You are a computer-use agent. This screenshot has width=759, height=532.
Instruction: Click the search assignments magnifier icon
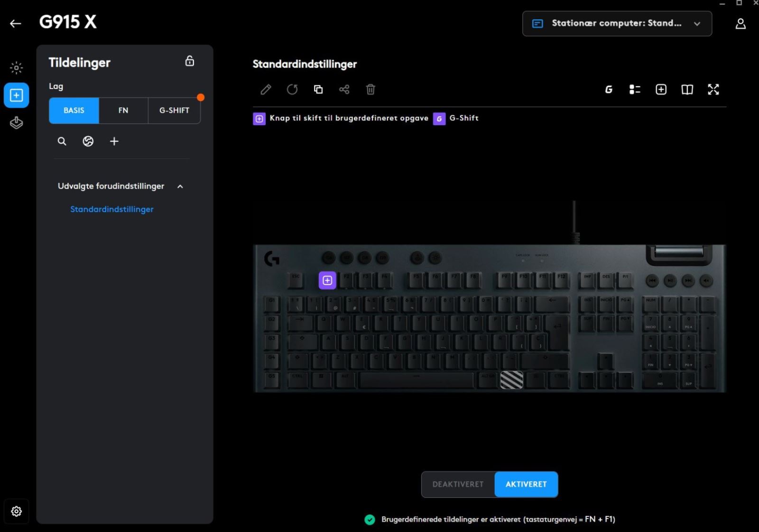(x=62, y=141)
